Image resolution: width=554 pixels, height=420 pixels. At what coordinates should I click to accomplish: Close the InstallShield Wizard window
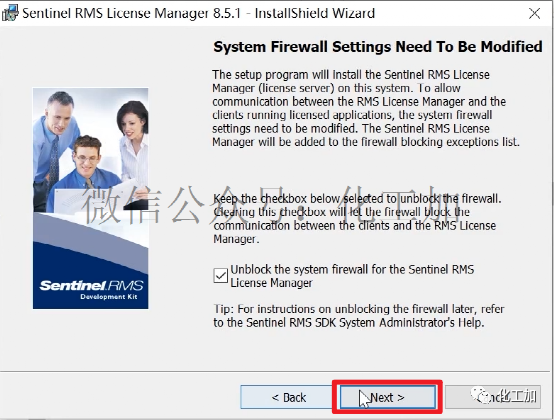point(535,13)
